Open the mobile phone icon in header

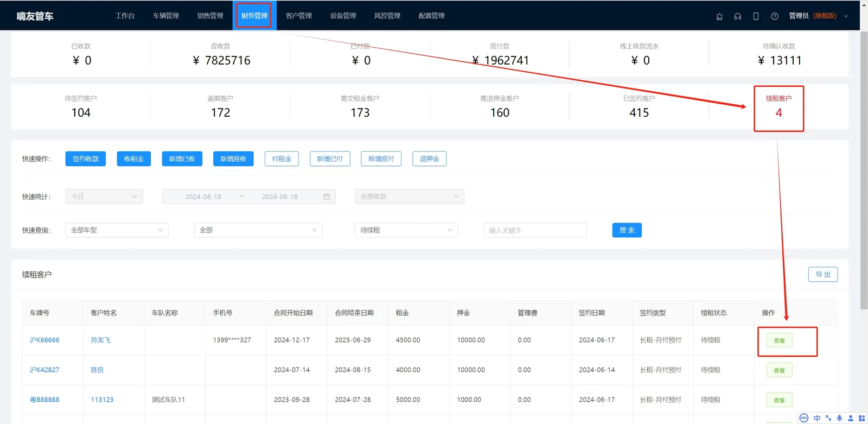pyautogui.click(x=756, y=16)
